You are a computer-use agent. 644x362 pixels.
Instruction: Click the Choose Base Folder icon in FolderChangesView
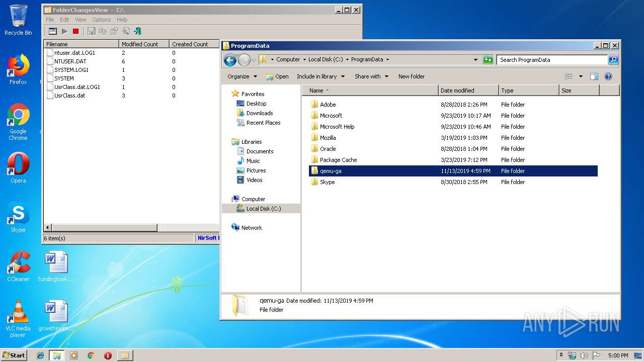click(x=52, y=31)
